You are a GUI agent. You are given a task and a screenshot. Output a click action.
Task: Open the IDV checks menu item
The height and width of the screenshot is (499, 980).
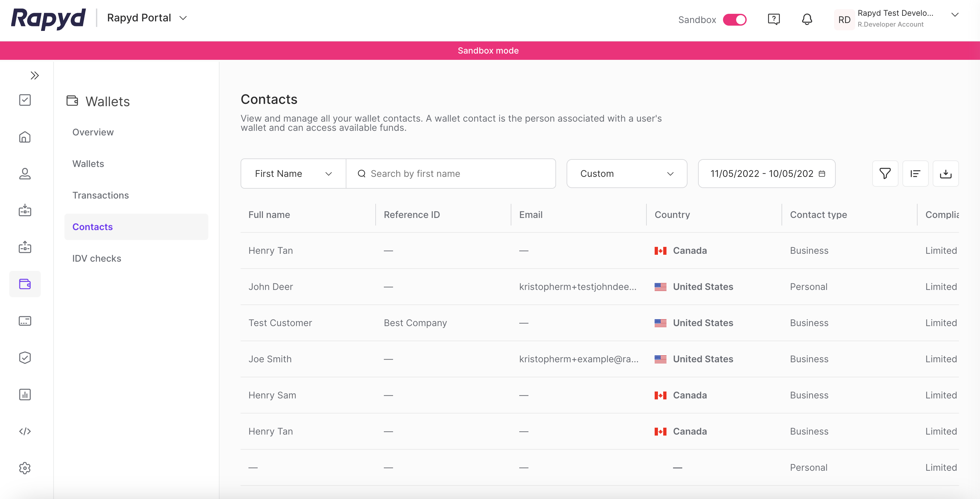97,258
